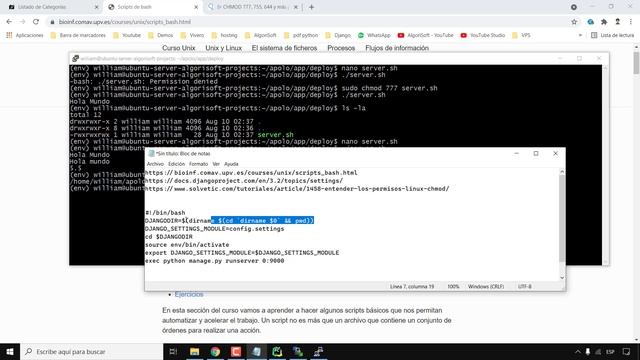The image size is (640, 360).
Task: Open the Ejercicios link on the page
Action: point(189,294)
